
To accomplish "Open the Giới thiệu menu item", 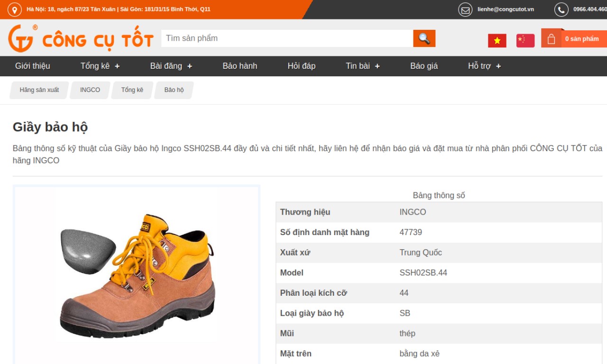I will coord(33,66).
